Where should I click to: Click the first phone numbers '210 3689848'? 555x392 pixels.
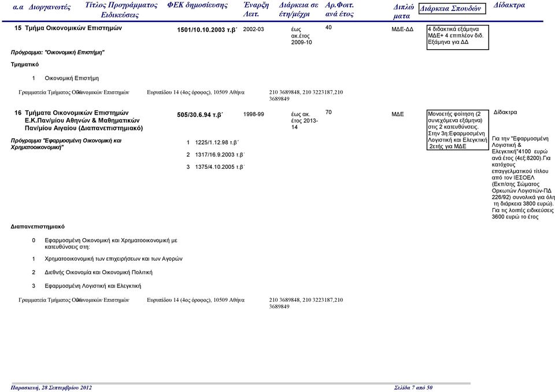[x=306, y=95]
